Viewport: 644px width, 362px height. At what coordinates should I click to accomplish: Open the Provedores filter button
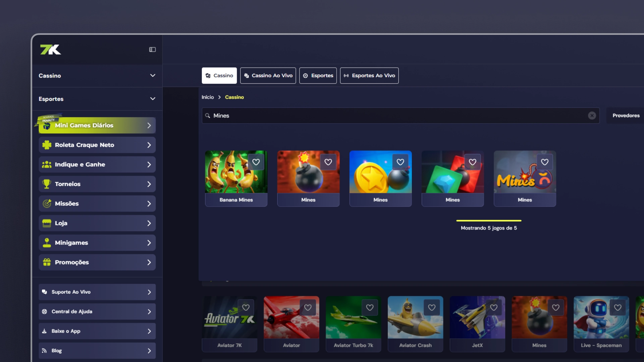626,116
